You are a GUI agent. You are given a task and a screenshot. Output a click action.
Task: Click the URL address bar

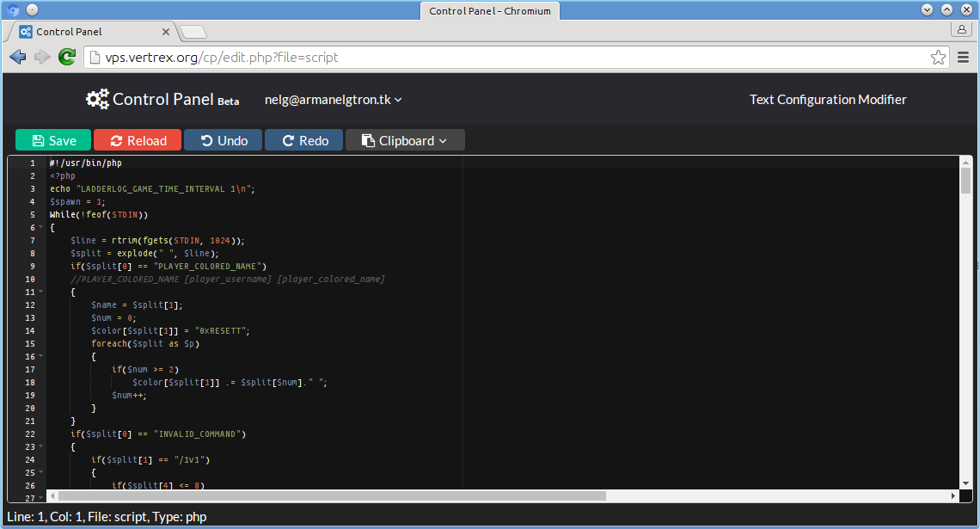click(x=507, y=58)
